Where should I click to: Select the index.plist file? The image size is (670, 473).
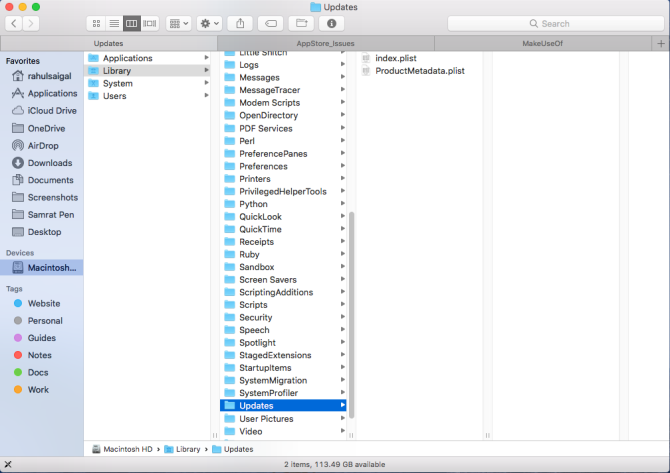tap(389, 58)
